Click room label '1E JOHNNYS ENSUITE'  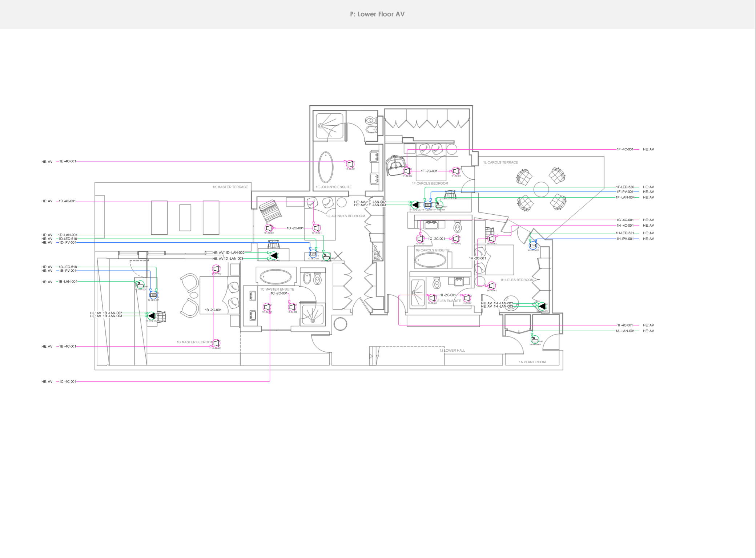click(334, 187)
